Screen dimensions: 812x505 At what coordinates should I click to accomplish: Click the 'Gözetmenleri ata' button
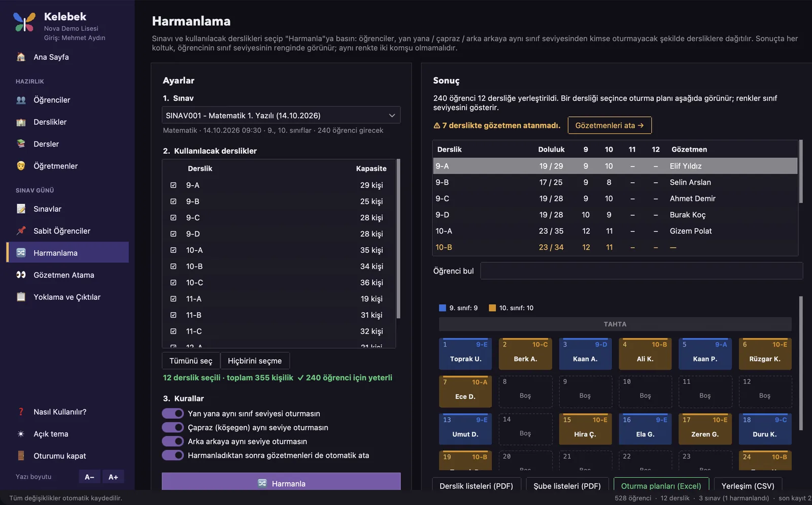(610, 125)
